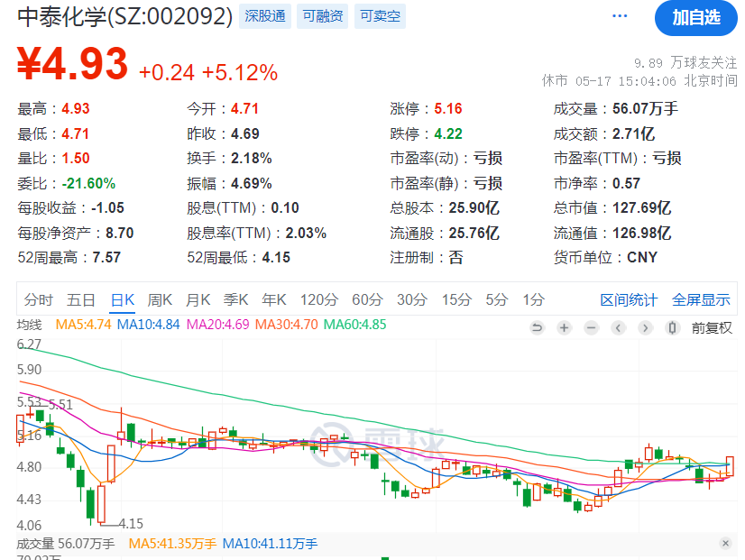Viewport: 745px width, 560px height.
Task: Switch to the 分时 chart tab
Action: 38,299
